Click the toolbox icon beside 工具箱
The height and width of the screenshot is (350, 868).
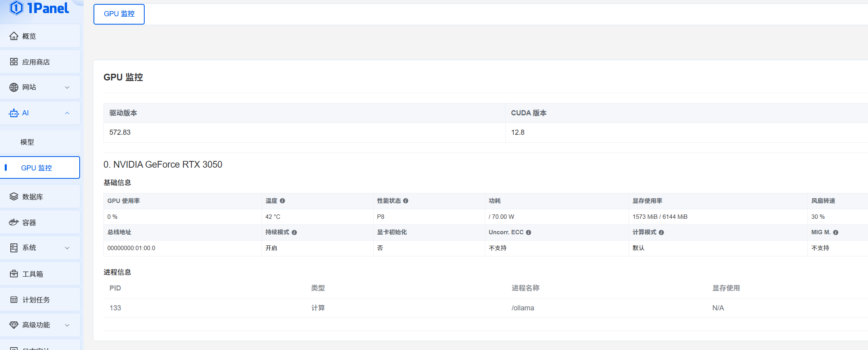pyautogui.click(x=14, y=274)
